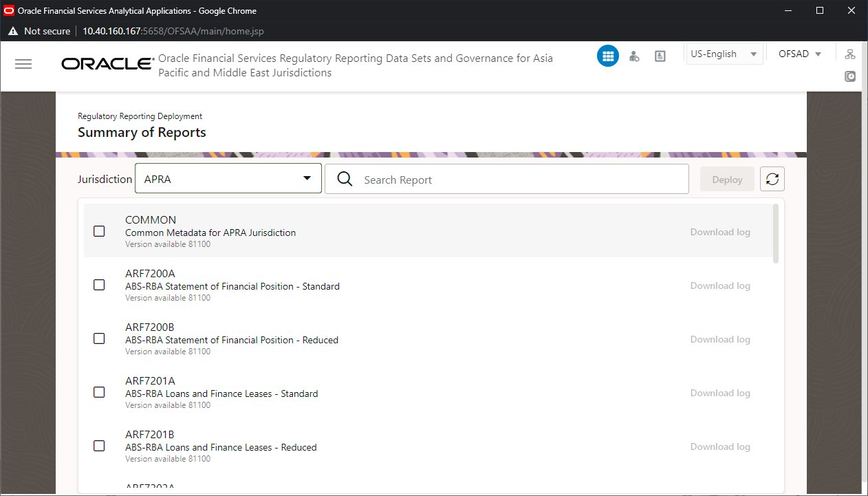Image resolution: width=868 pixels, height=496 pixels.
Task: Click the Not secure warning icon
Action: pyautogui.click(x=12, y=31)
